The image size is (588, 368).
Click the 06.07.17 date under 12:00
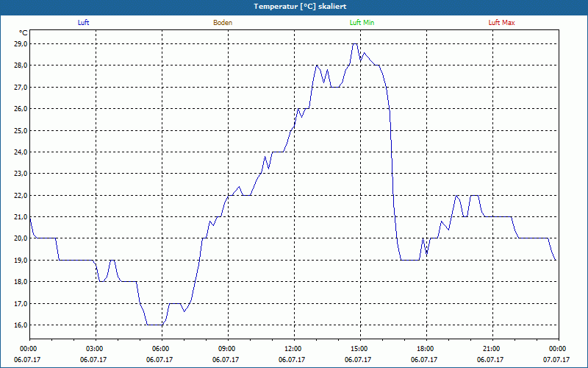tap(292, 360)
